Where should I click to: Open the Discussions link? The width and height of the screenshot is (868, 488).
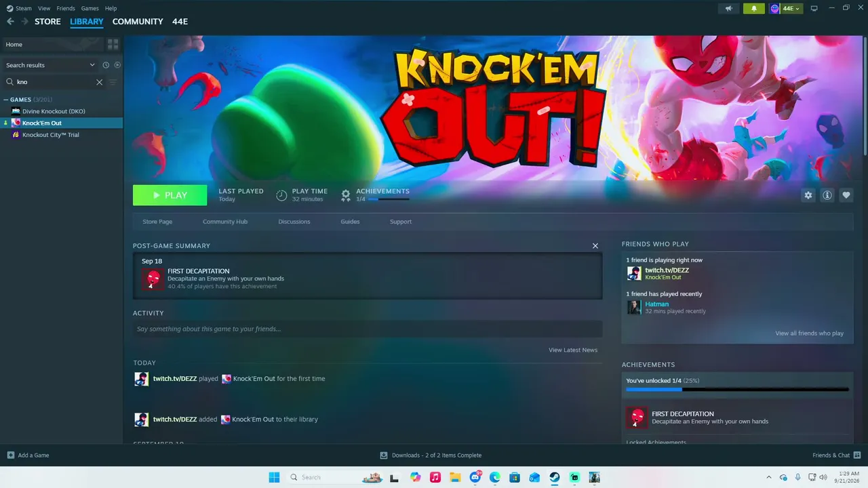tap(294, 222)
